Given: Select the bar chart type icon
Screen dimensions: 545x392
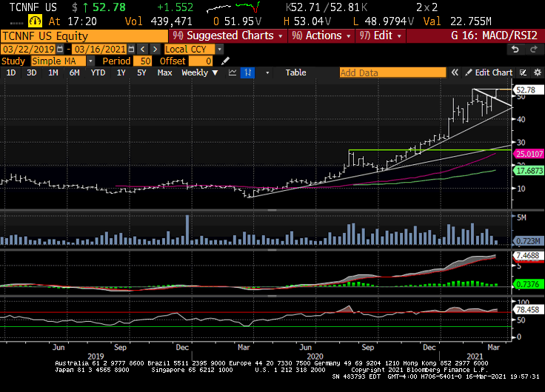Looking at the screenshot, I should [x=247, y=72].
